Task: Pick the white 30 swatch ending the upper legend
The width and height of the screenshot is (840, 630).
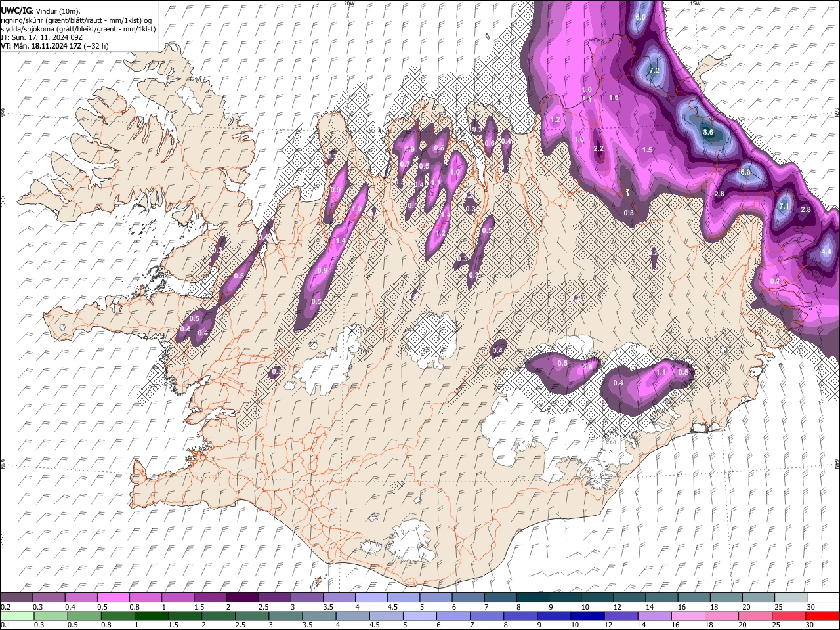Action: pos(824,597)
